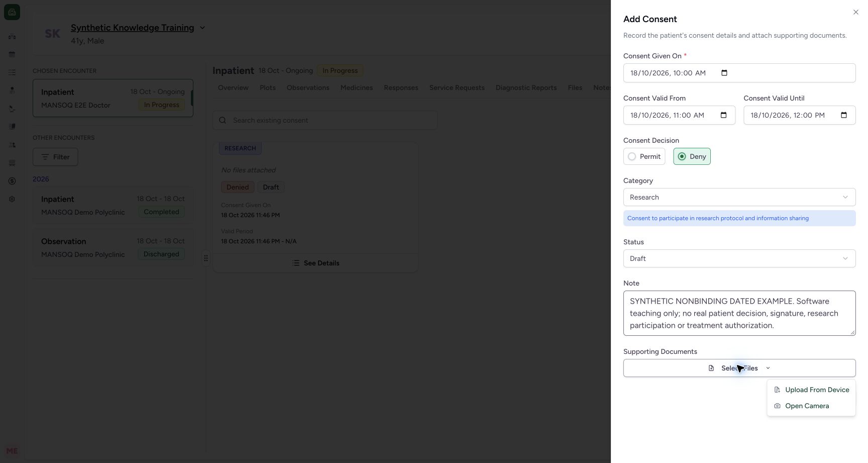Click the SK patient avatar
Image resolution: width=868 pixels, height=463 pixels.
(53, 34)
